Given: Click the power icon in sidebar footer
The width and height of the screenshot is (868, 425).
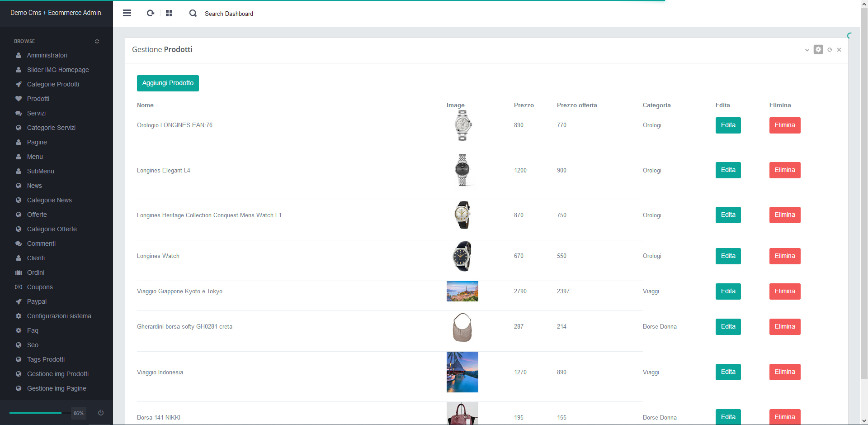Looking at the screenshot, I should pos(101,413).
